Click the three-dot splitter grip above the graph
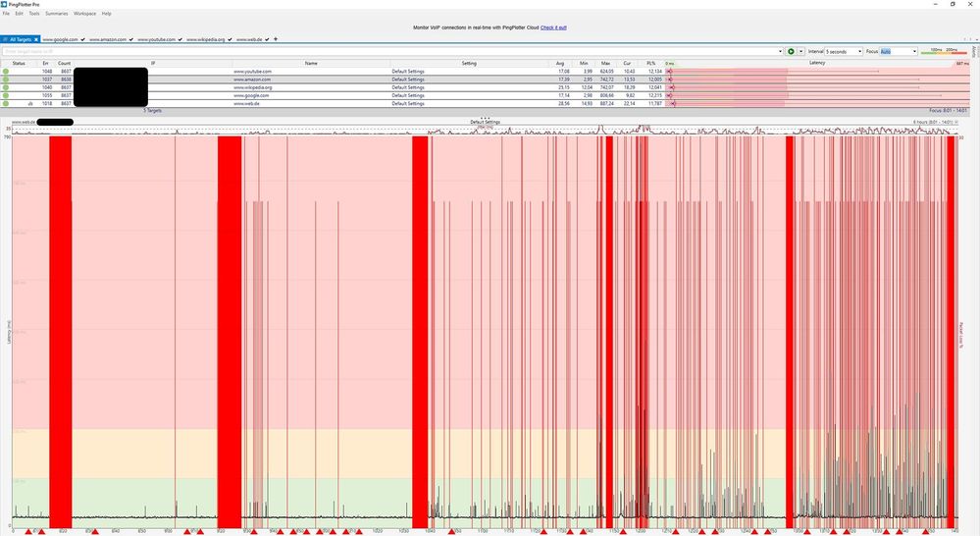This screenshot has width=980, height=536. point(485,118)
